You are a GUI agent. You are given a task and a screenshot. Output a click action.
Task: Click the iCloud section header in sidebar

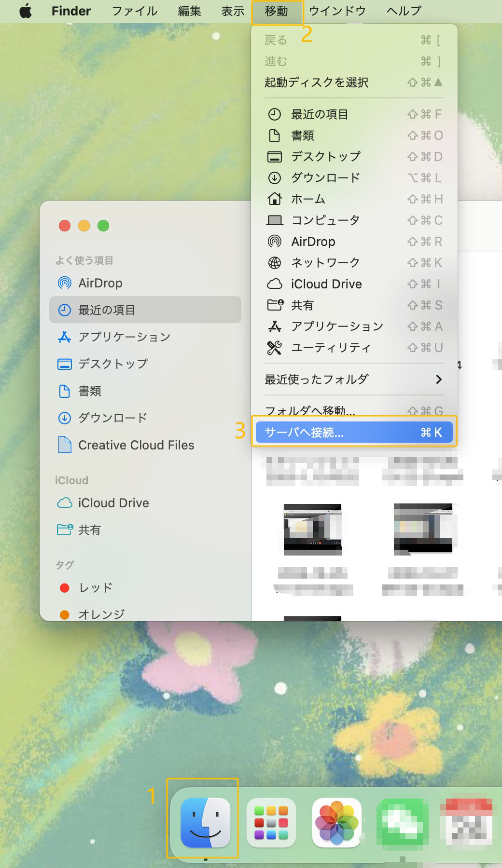(71, 480)
